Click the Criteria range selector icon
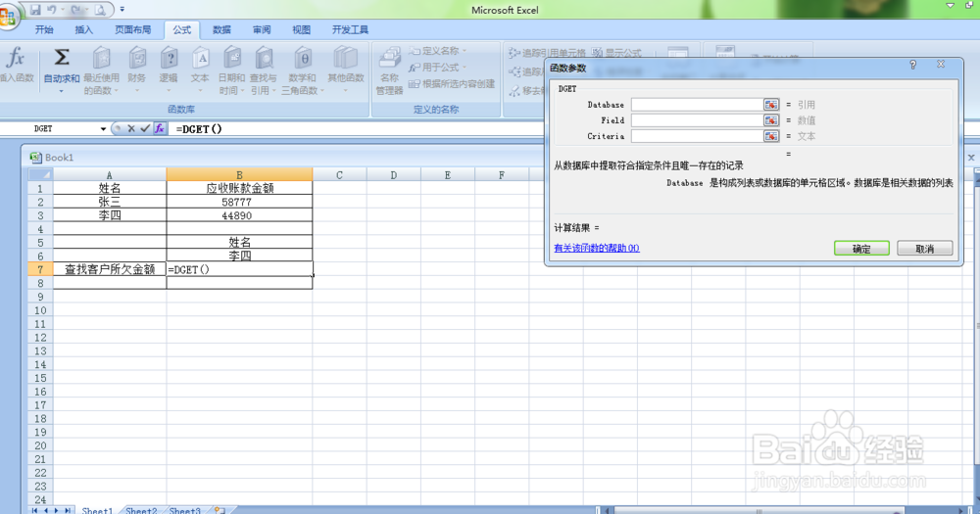The width and height of the screenshot is (980, 514). click(x=771, y=135)
